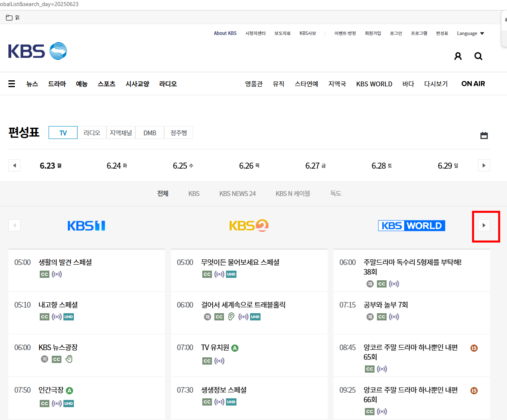Click UHD badge for 무엇이든 물어보세요 스페셜
The image size is (507, 420).
tap(231, 274)
